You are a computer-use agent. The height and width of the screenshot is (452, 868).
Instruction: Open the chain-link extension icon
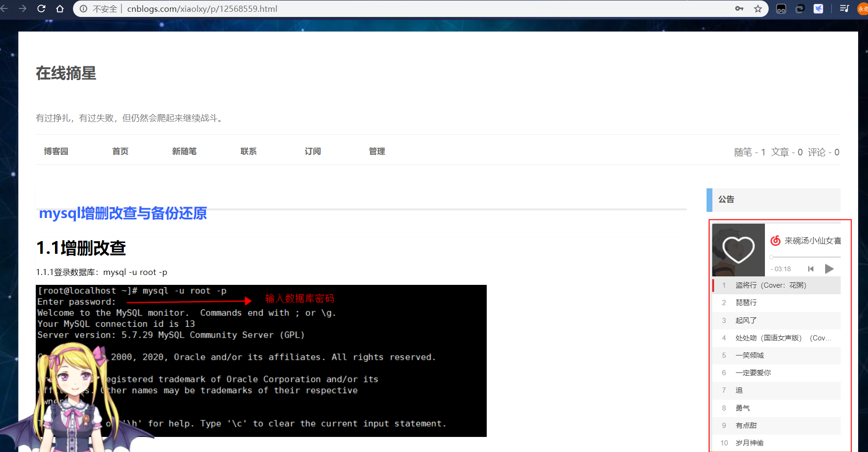[x=800, y=8]
